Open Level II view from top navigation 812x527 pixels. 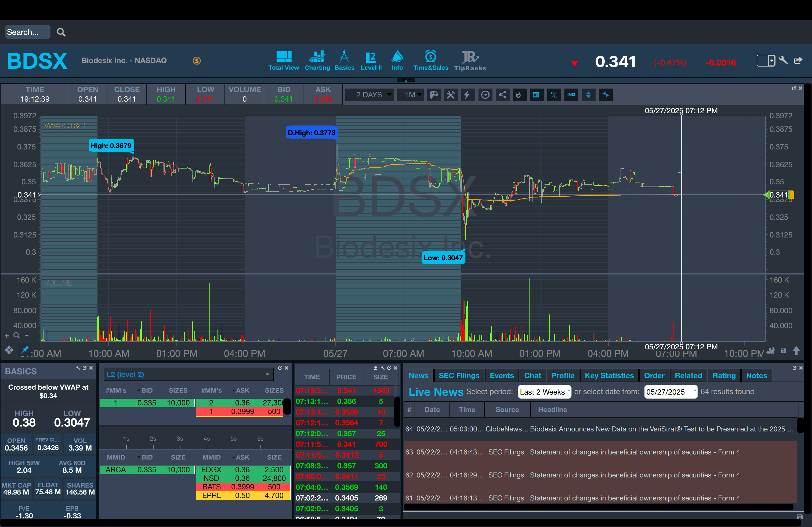tap(371, 61)
